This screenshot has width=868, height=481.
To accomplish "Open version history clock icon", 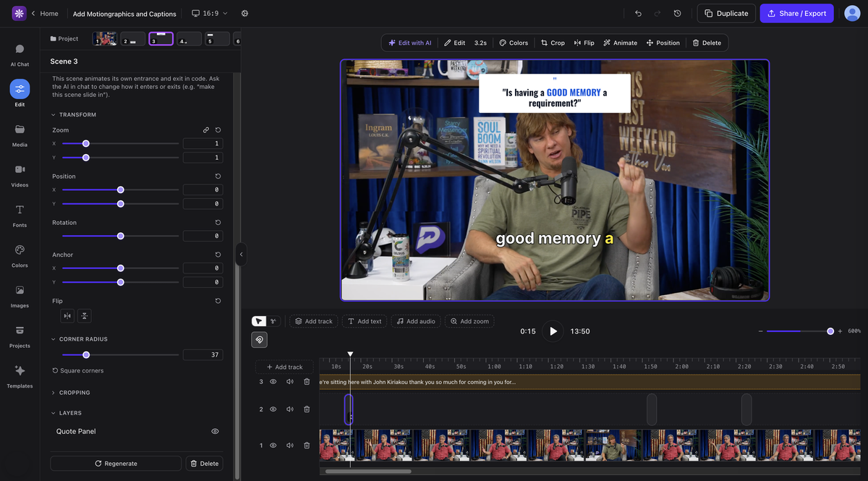I will pyautogui.click(x=677, y=13).
